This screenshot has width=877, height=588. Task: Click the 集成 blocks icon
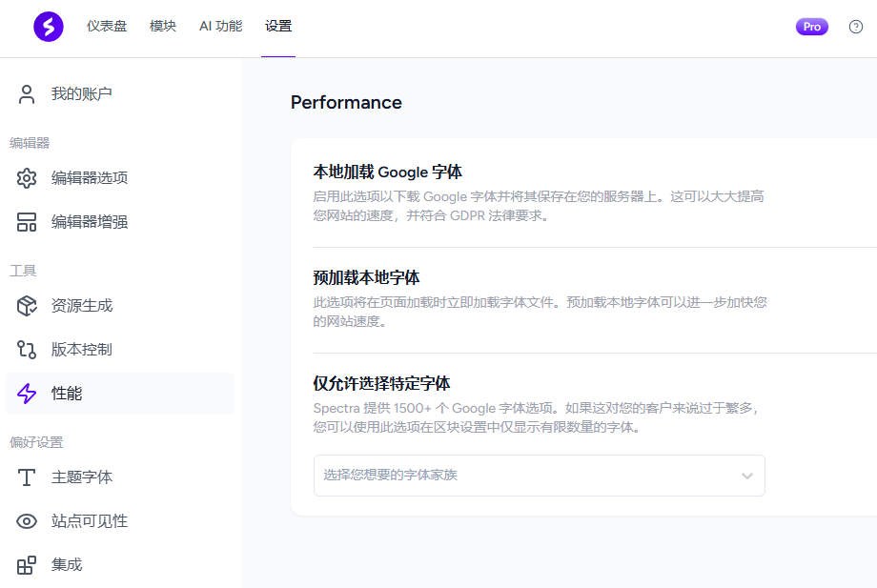pos(27,565)
